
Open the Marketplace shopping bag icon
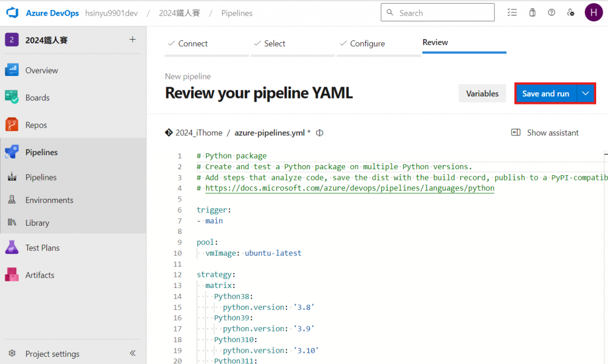[x=532, y=12]
